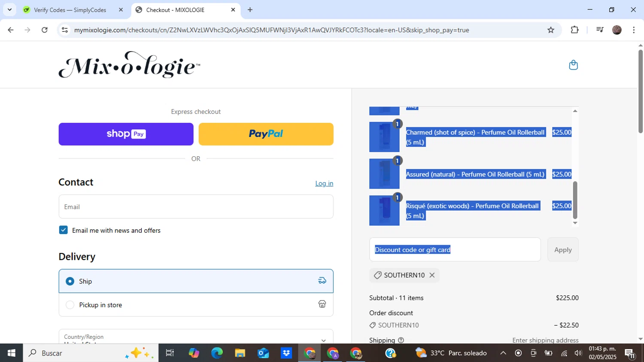644x362 pixels.
Task: Click the Shop Pay express checkout button
Action: [126, 134]
